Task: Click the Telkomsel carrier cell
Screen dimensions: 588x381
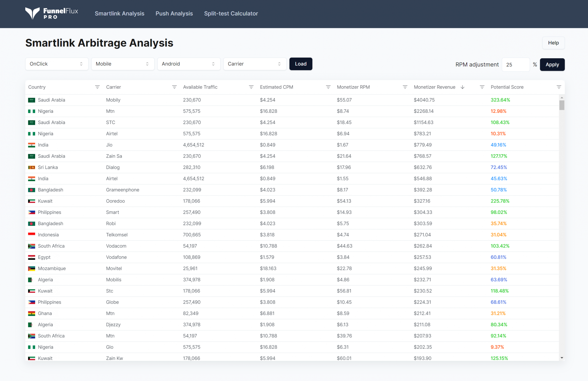Action: pos(117,235)
